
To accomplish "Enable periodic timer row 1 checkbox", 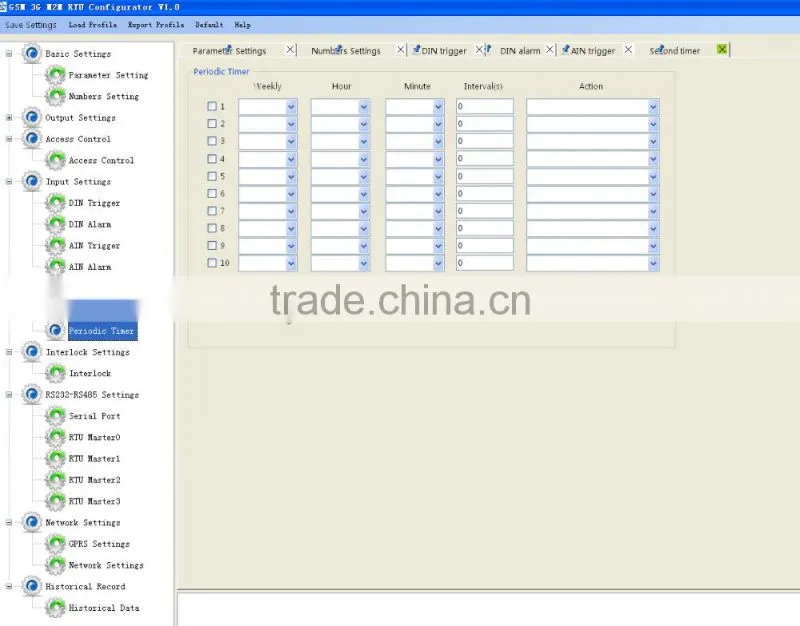I will 212,106.
